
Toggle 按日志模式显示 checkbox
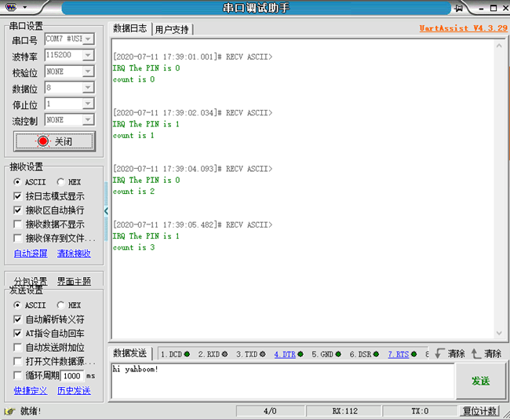point(17,196)
